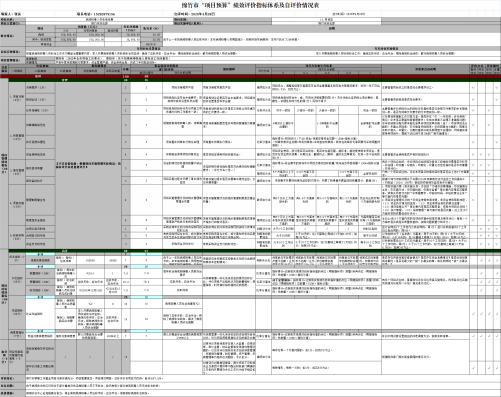The width and height of the screenshot is (501, 397).
Task: Click the checkmark beside the cost indicator row
Action: [481, 260]
